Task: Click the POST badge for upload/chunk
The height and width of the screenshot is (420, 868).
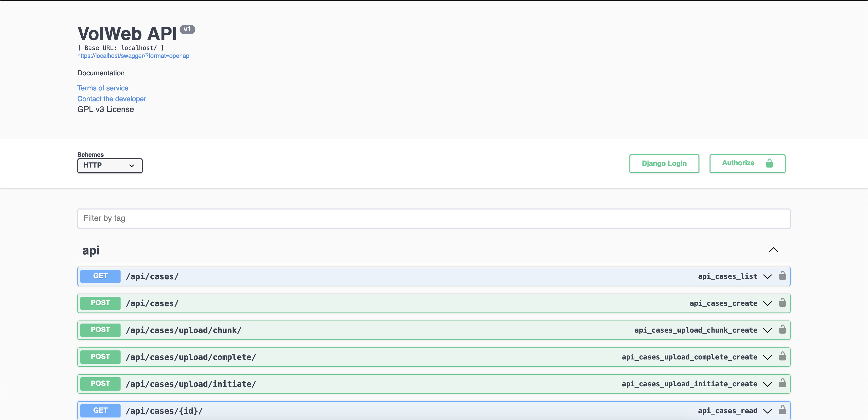Action: (100, 330)
